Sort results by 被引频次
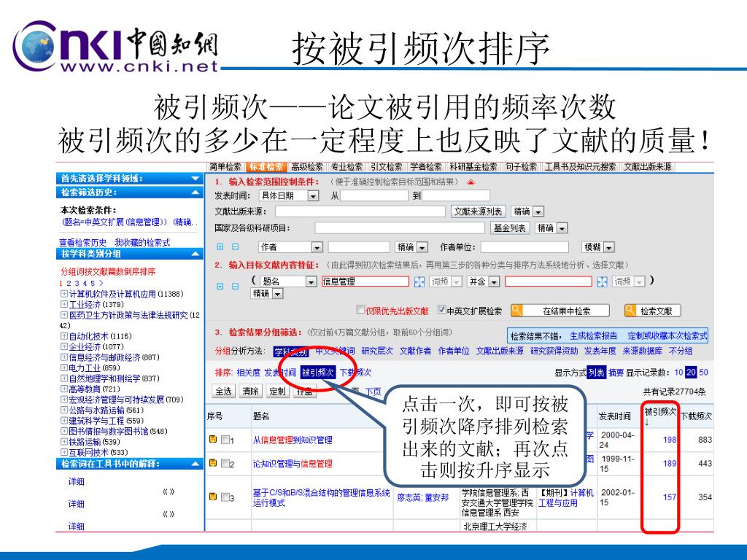 coord(318,373)
